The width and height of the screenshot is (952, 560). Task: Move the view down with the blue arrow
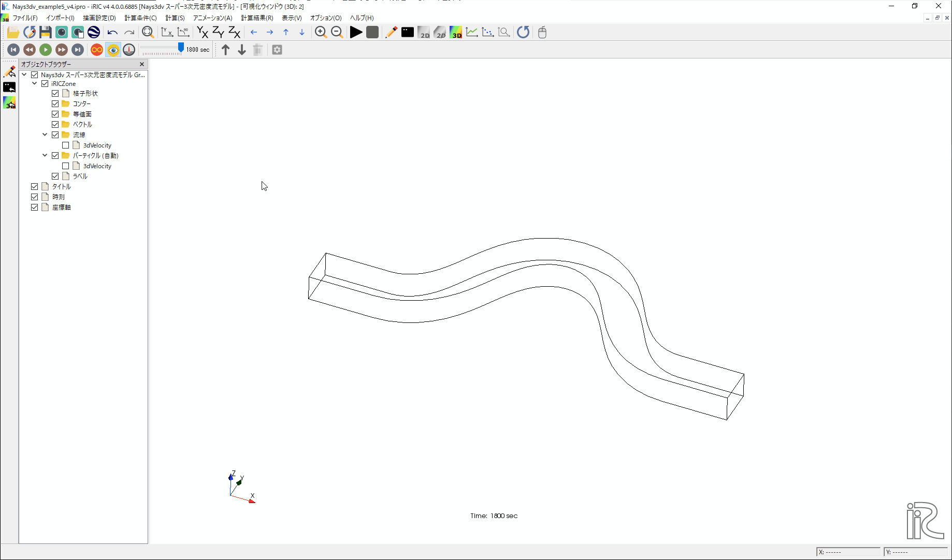coord(302,32)
